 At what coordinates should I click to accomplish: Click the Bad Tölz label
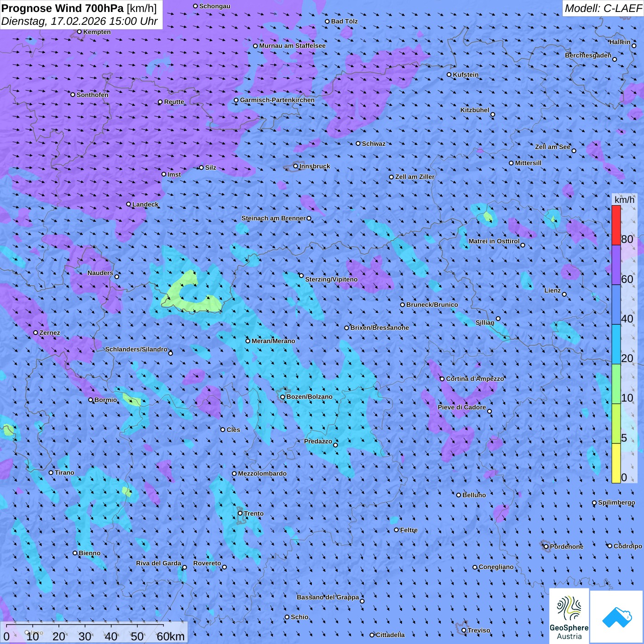click(344, 21)
